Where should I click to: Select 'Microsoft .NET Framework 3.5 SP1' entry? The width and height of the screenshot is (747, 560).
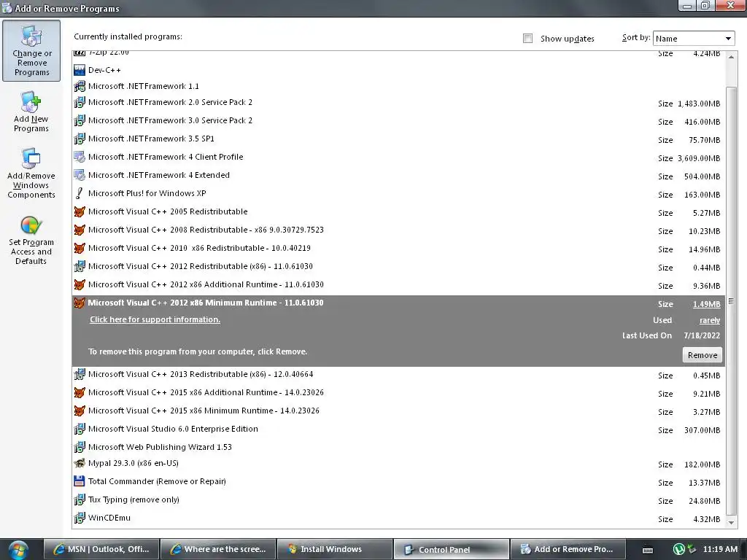(x=398, y=139)
